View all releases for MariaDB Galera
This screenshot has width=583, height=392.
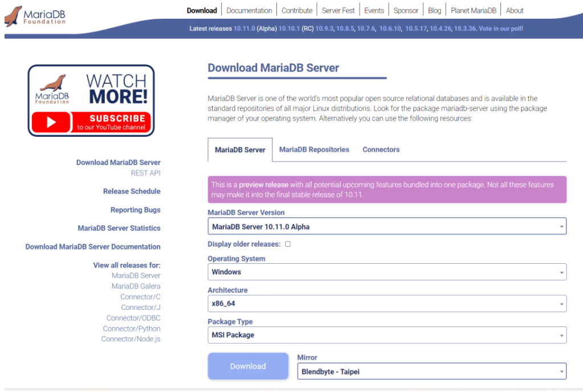[x=136, y=286]
